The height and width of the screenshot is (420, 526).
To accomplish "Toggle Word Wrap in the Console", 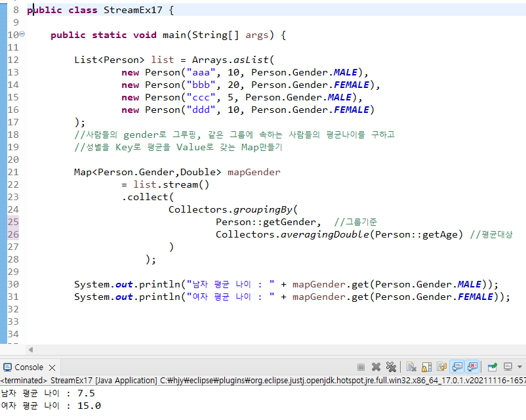I will pyautogui.click(x=442, y=367).
